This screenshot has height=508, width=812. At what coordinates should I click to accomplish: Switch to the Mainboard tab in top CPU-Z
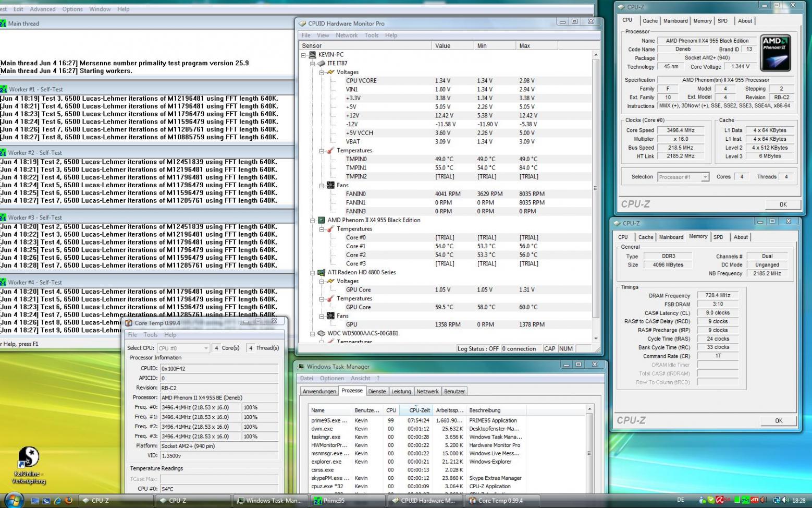675,21
